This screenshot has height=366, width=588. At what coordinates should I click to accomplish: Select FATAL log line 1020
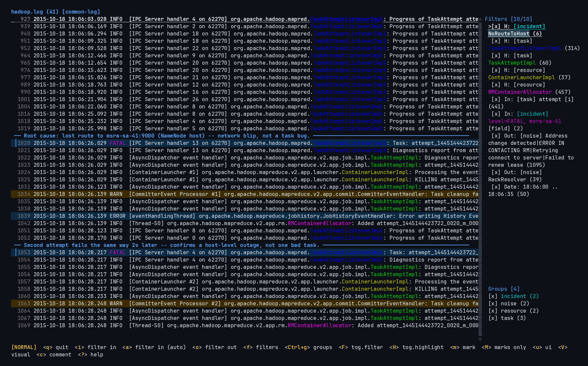pos(245,143)
